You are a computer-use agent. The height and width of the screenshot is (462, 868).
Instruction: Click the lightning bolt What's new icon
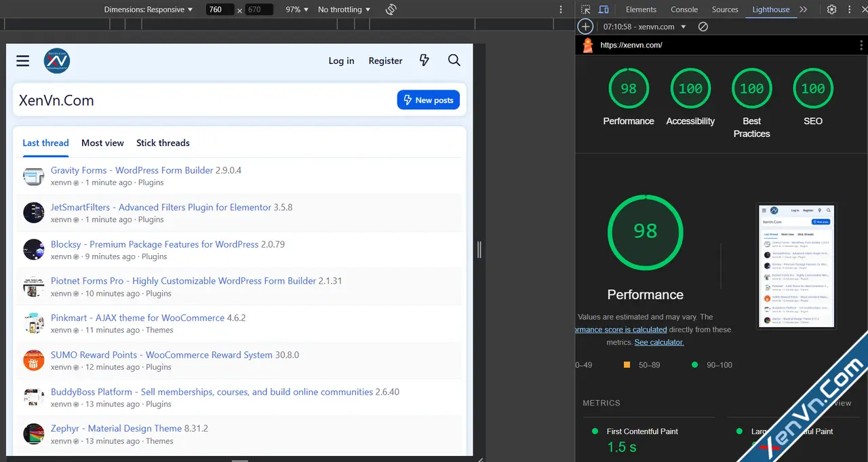tap(425, 60)
